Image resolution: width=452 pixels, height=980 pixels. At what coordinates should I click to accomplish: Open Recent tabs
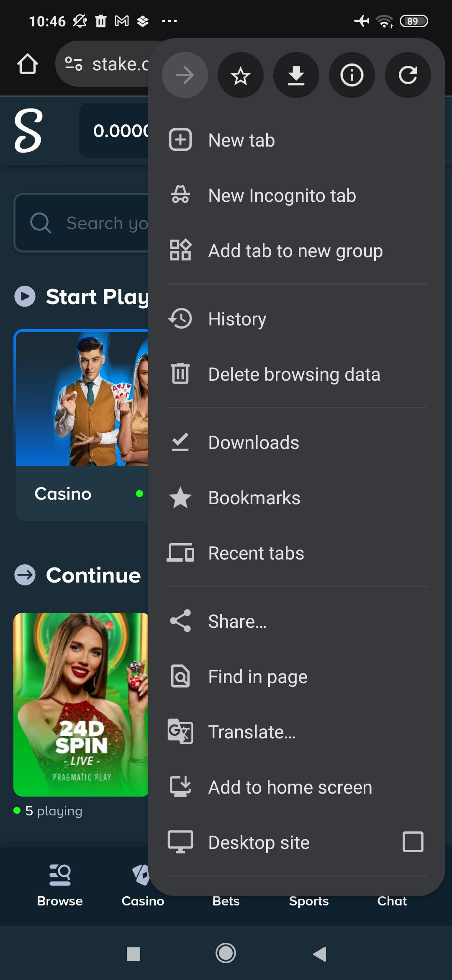click(296, 553)
